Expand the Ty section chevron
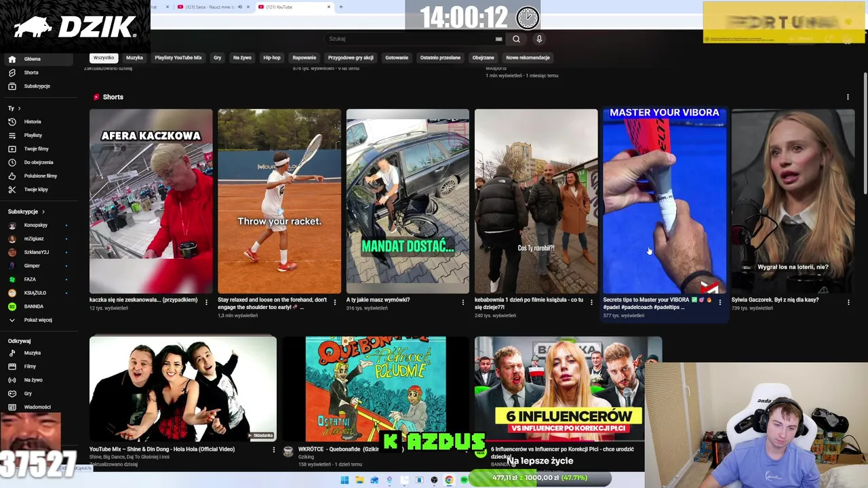 (19, 108)
